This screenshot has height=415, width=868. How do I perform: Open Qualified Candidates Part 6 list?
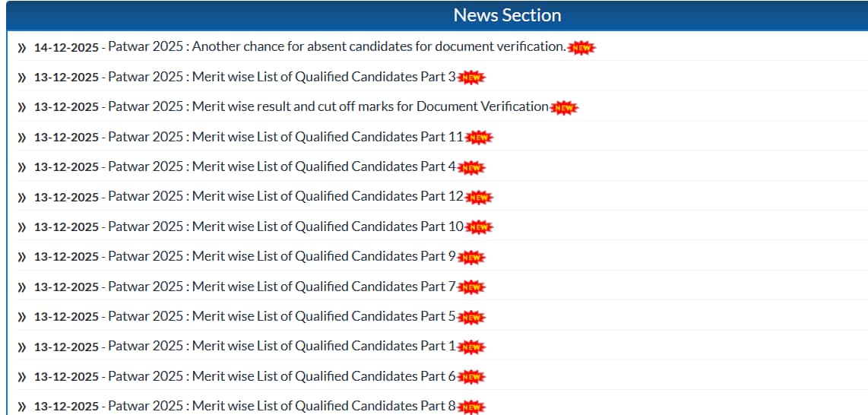[x=282, y=376]
